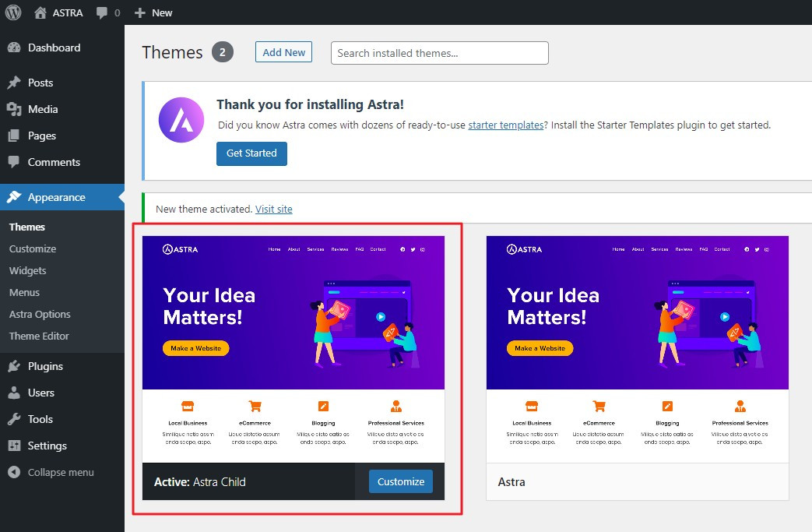The width and height of the screenshot is (812, 532).
Task: Click the Dashboard gauge icon
Action: tap(15, 48)
